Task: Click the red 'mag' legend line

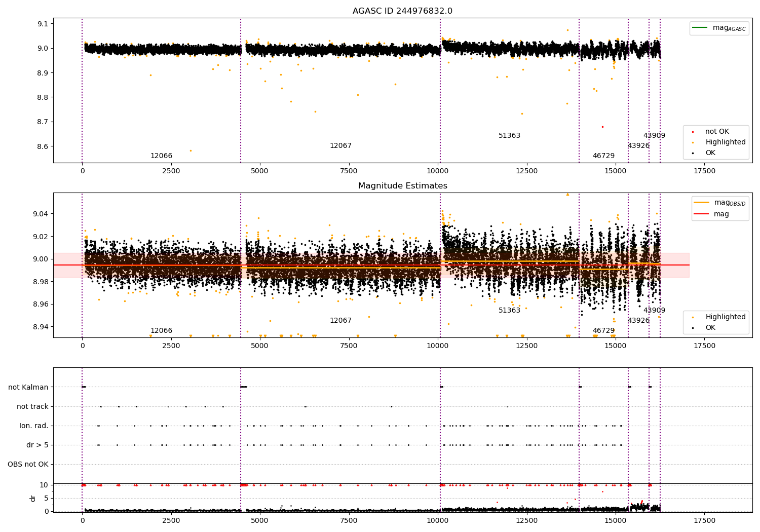Action: (702, 214)
